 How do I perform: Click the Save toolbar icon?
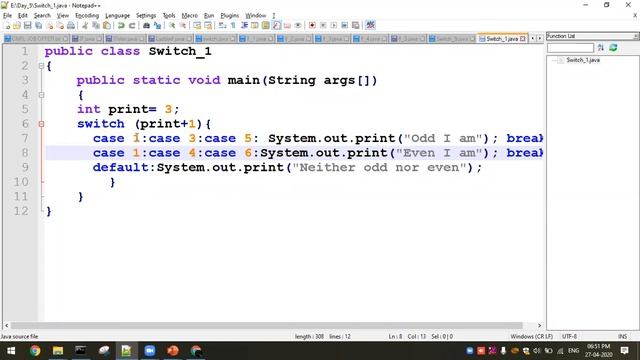(x=27, y=25)
